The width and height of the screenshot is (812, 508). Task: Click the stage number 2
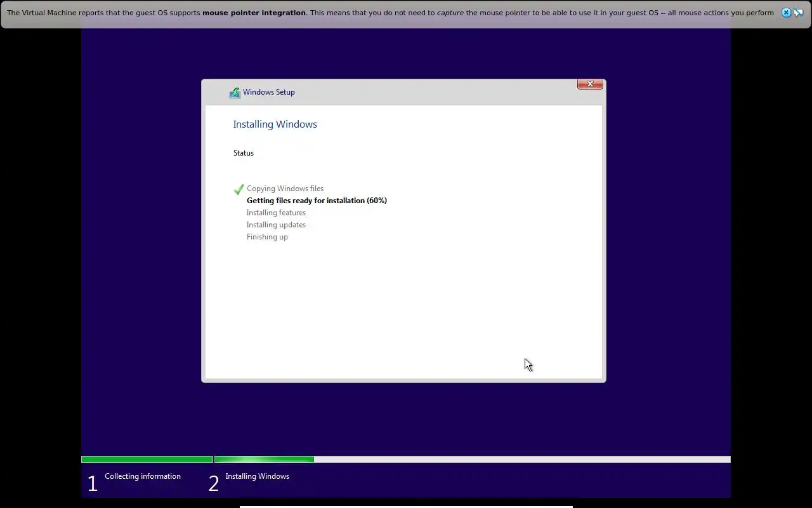[213, 484]
